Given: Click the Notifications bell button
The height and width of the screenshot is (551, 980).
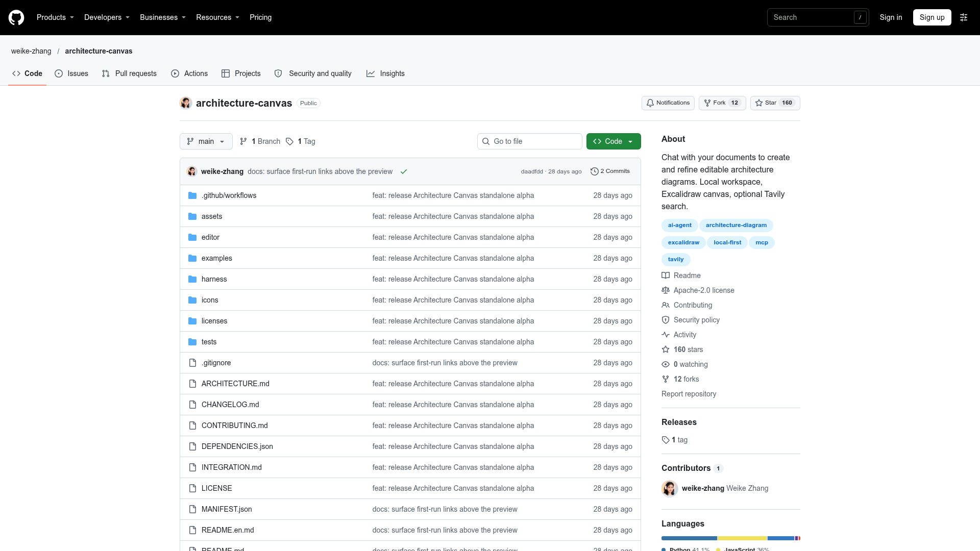Looking at the screenshot, I should [x=668, y=103].
